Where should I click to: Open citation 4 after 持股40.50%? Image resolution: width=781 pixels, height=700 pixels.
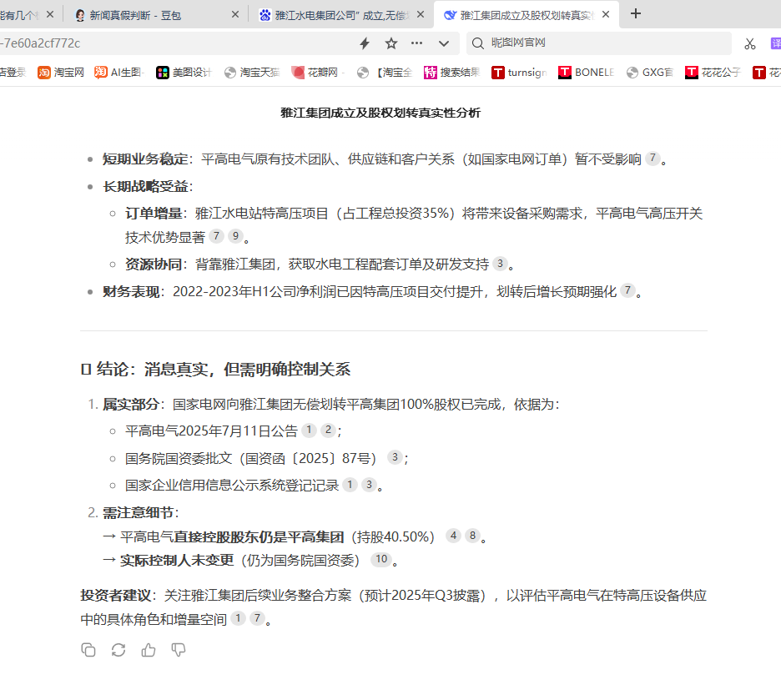point(453,536)
